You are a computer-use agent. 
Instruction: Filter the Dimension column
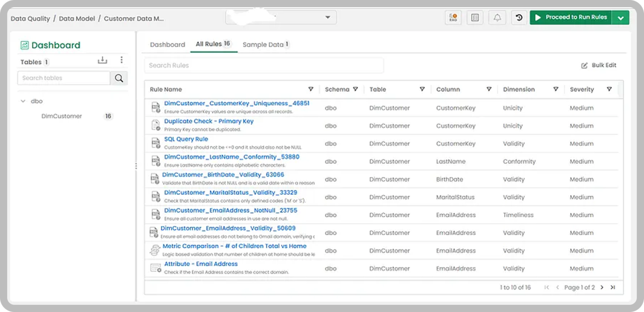click(556, 89)
